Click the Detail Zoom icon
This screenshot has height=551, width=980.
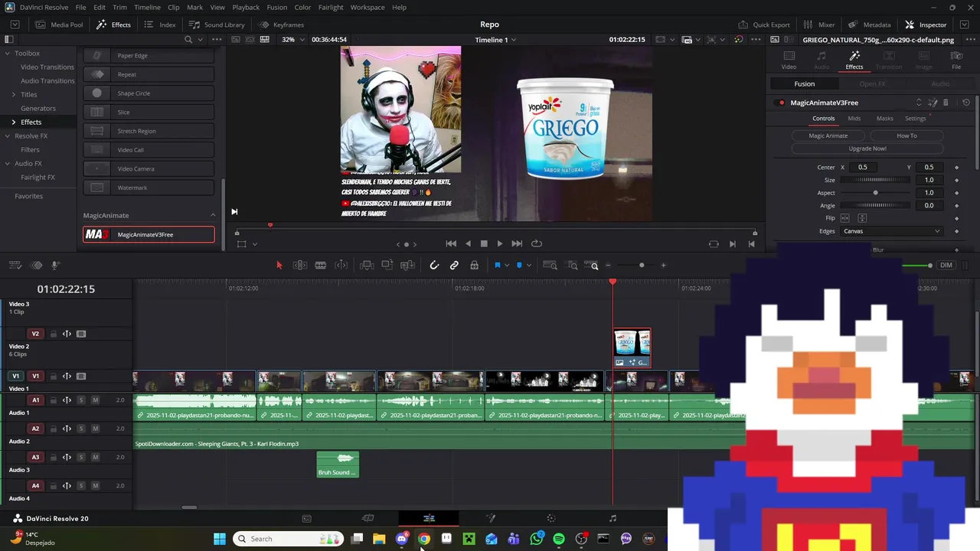tap(573, 266)
